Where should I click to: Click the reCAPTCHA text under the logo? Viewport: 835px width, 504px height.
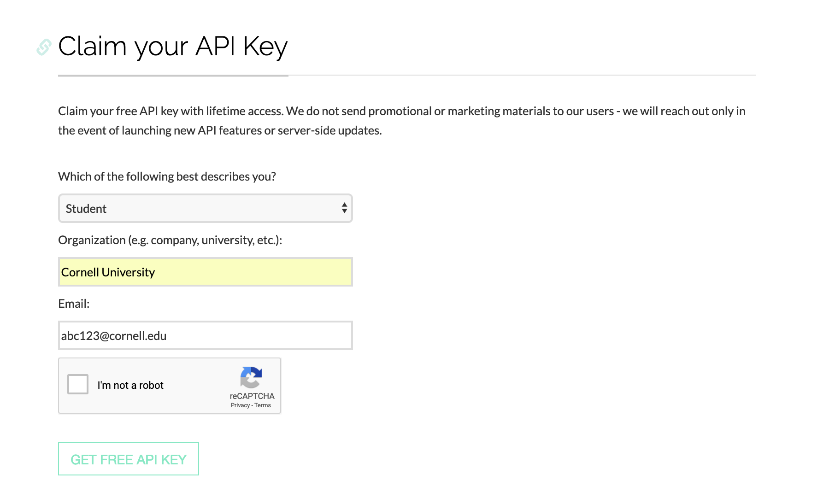(x=252, y=396)
